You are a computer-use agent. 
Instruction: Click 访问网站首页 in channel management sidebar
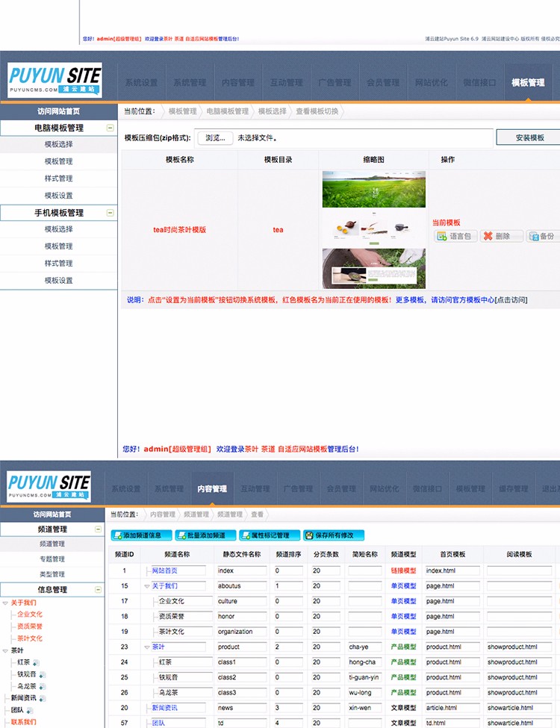coord(52,514)
